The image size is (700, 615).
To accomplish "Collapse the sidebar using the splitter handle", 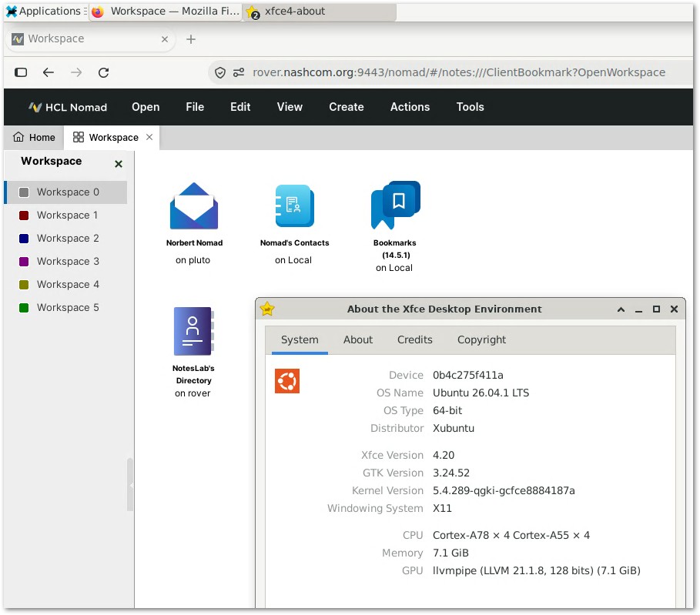I will [130, 485].
